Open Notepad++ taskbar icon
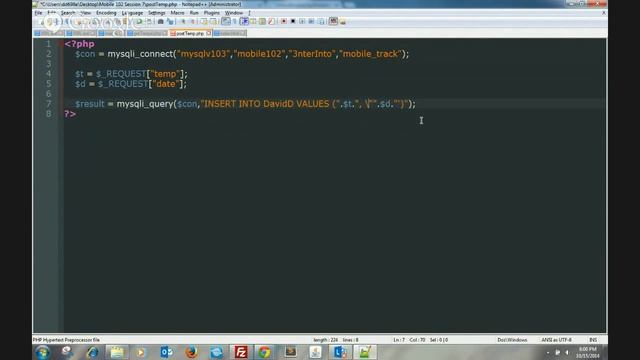 [365, 352]
